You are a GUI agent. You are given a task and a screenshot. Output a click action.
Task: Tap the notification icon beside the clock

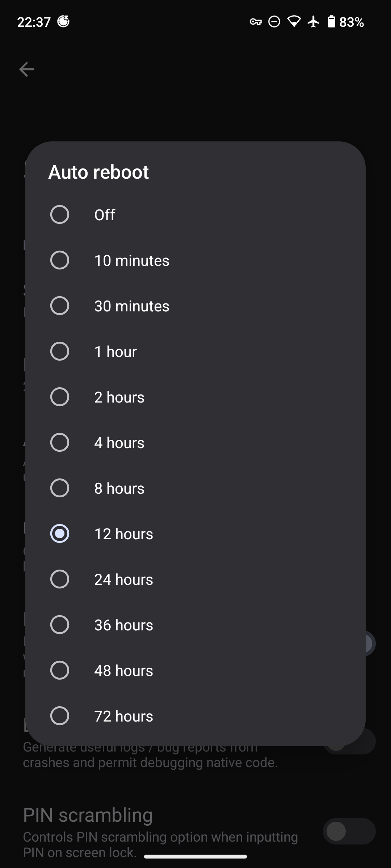point(63,22)
